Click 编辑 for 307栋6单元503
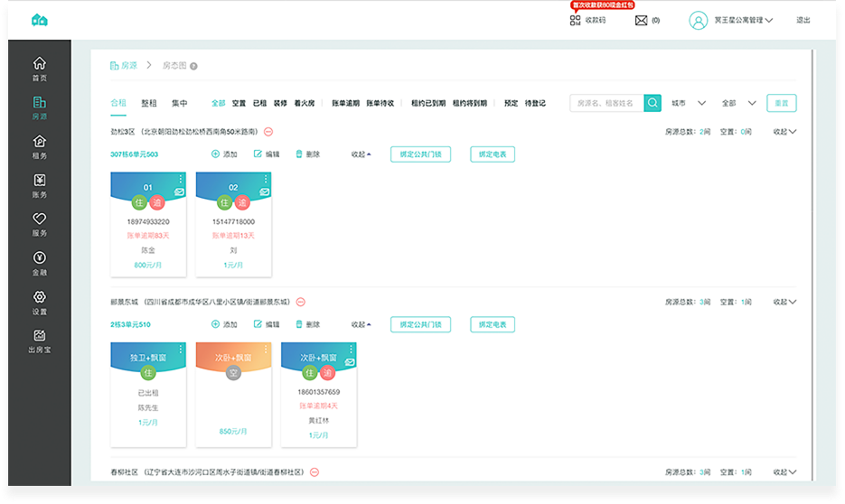This screenshot has width=845, height=504. [x=267, y=154]
